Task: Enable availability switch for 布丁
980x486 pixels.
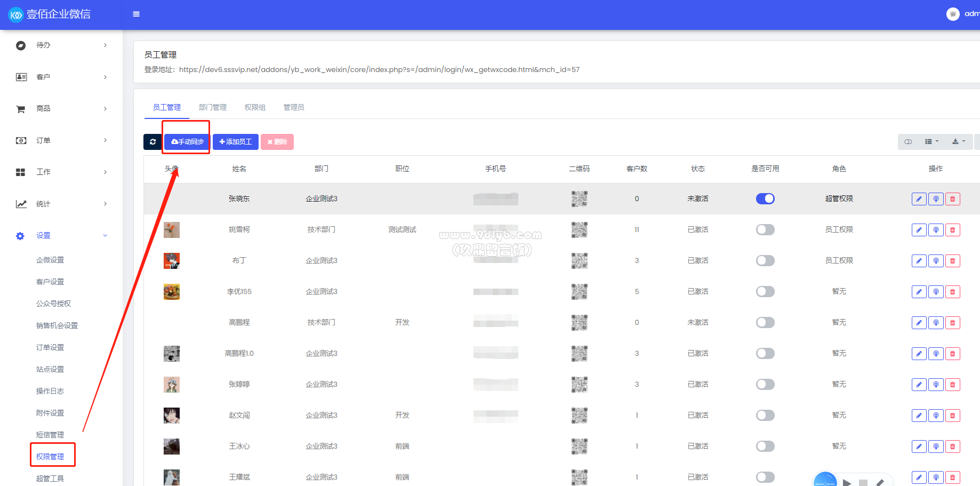Action: click(765, 260)
